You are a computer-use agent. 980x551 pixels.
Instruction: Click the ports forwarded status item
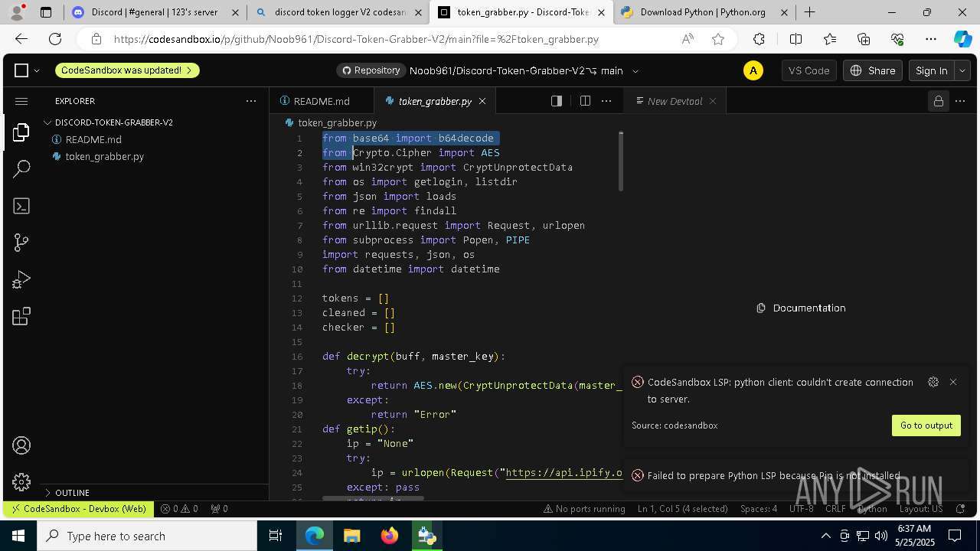(219, 509)
